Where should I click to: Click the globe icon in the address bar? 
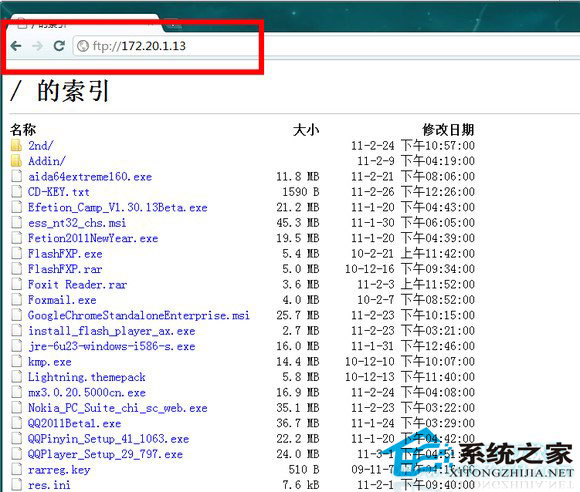83,46
